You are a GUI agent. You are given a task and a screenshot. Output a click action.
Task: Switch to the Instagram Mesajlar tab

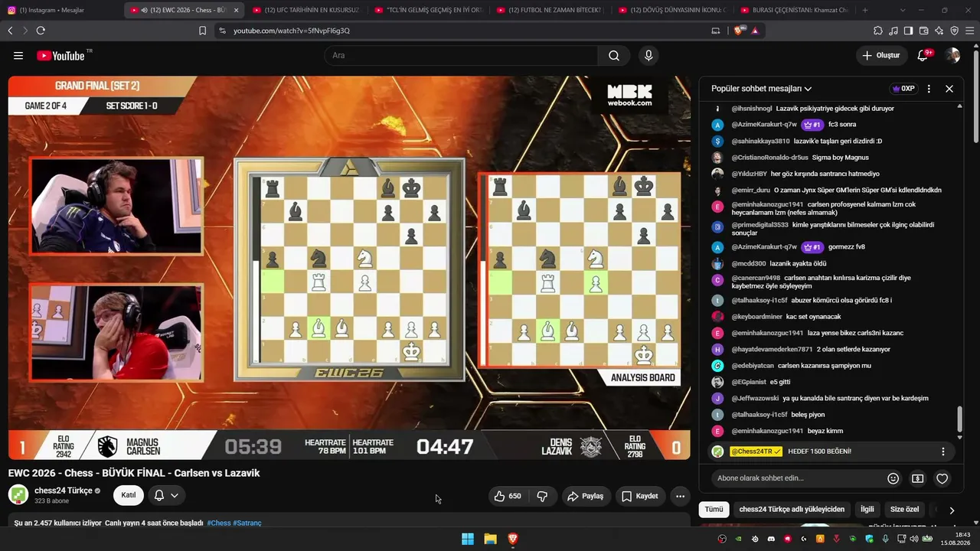point(60,10)
